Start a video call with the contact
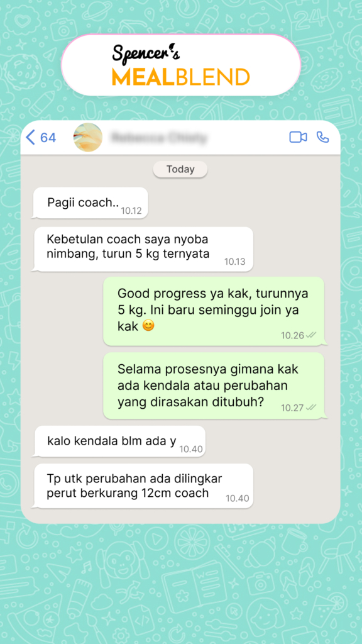Image resolution: width=362 pixels, height=644 pixels. pos(298,137)
